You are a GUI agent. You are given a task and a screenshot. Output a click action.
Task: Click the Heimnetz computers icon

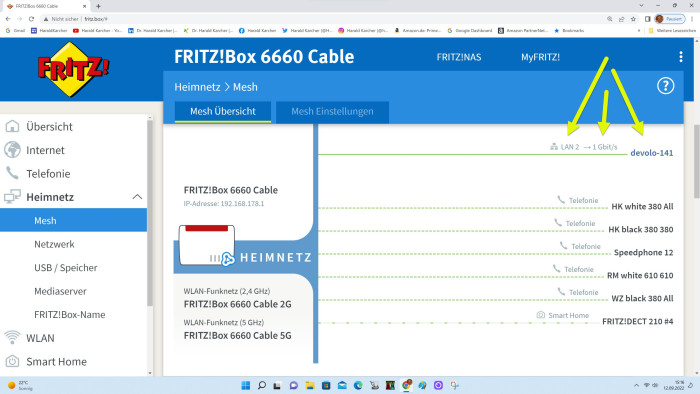[12, 196]
